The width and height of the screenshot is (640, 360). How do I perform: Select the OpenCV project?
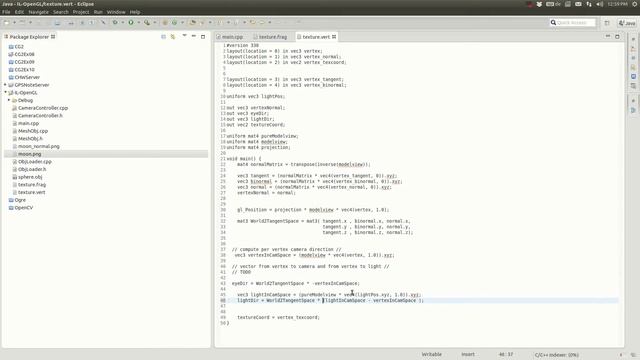click(x=23, y=208)
